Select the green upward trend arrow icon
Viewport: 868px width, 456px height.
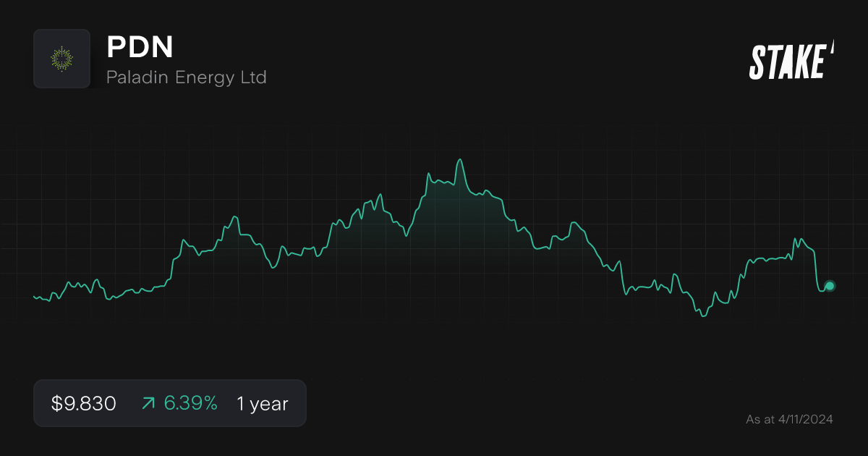pyautogui.click(x=148, y=403)
